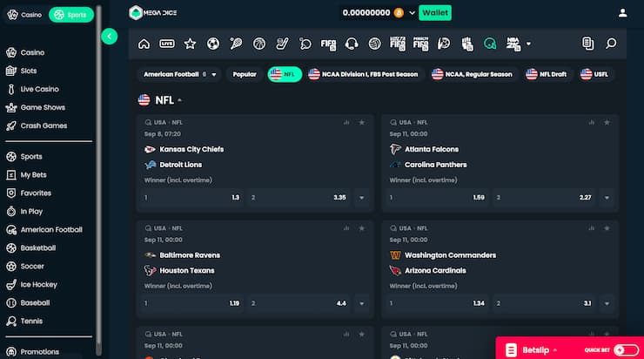This screenshot has height=359, width=644.
Task: Switch to Sports mode pill
Action: 71,15
